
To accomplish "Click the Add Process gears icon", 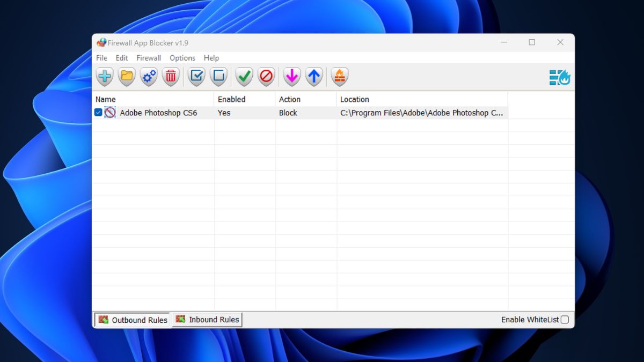I will click(149, 77).
